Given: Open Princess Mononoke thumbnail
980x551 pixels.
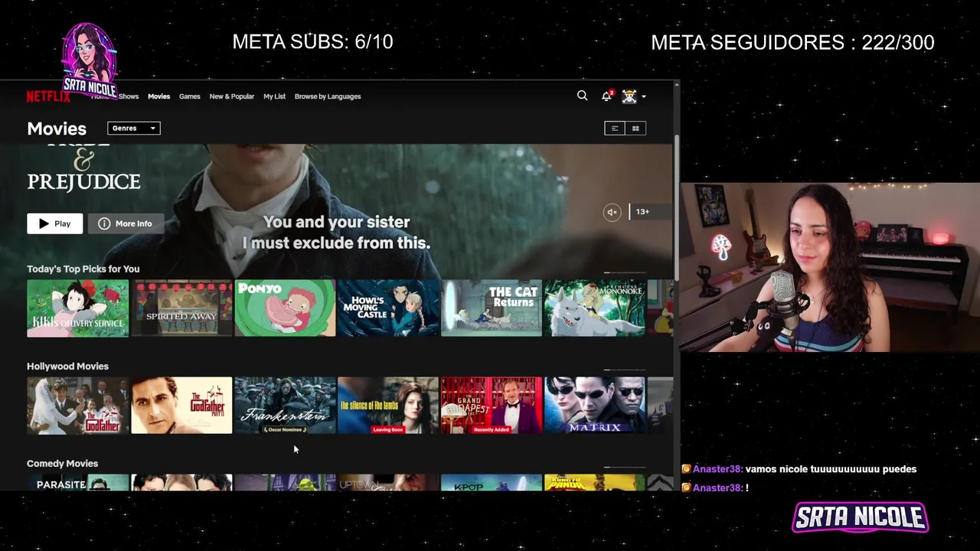Looking at the screenshot, I should click(x=595, y=308).
